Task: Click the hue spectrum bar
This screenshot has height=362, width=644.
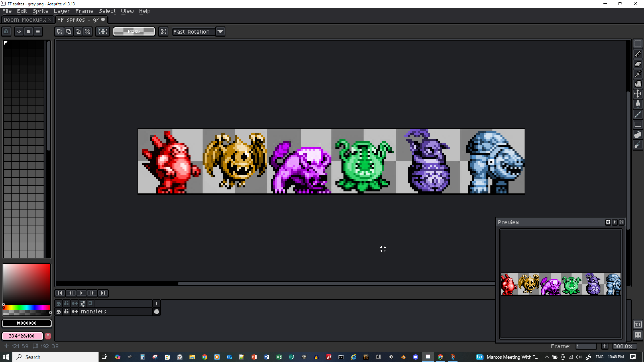Action: (x=27, y=307)
